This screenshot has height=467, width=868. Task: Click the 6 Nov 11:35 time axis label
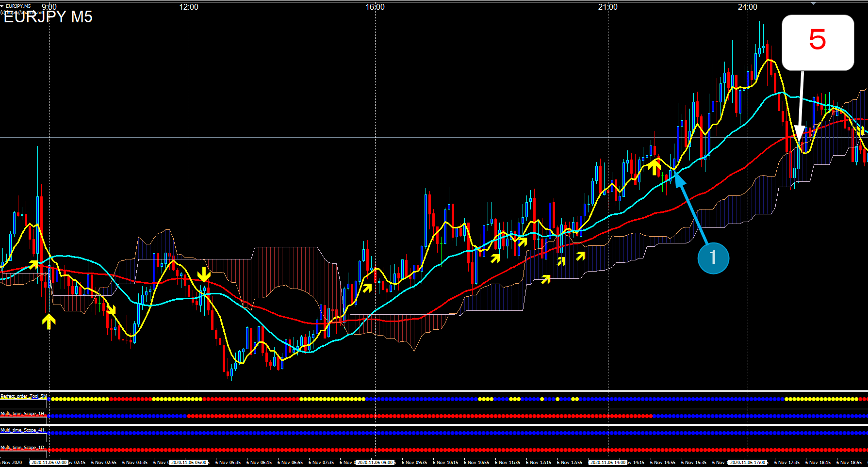508,463
